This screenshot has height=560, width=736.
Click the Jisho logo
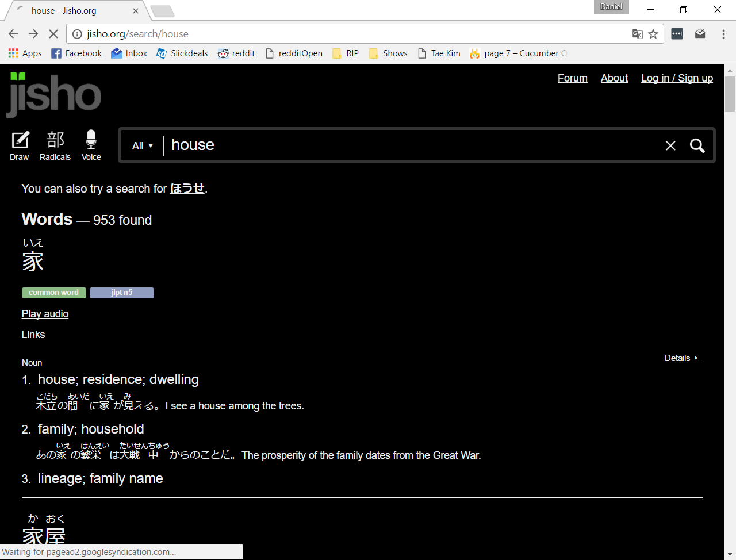tap(53, 95)
